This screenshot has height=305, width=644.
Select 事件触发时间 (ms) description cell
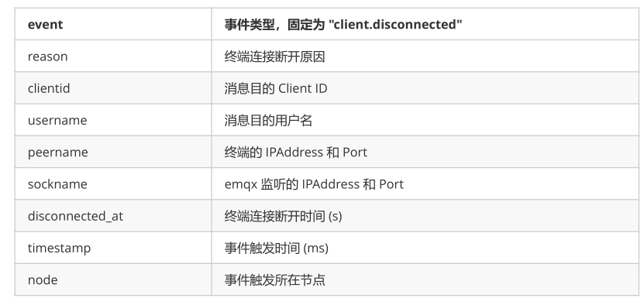pos(425,248)
